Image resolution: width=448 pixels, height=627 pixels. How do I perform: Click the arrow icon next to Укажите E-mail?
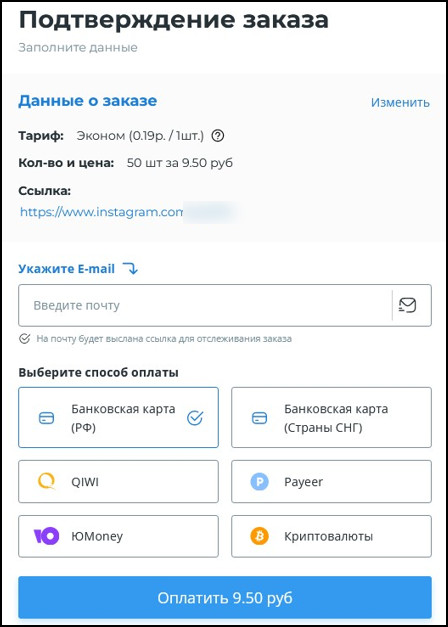[130, 268]
